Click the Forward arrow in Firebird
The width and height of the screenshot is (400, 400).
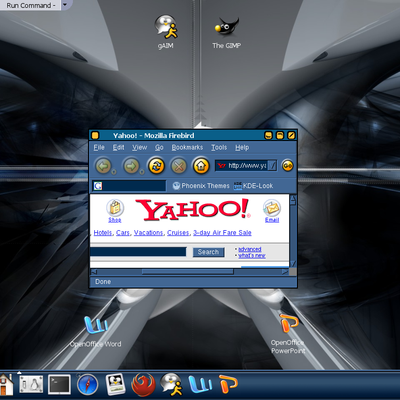131,166
